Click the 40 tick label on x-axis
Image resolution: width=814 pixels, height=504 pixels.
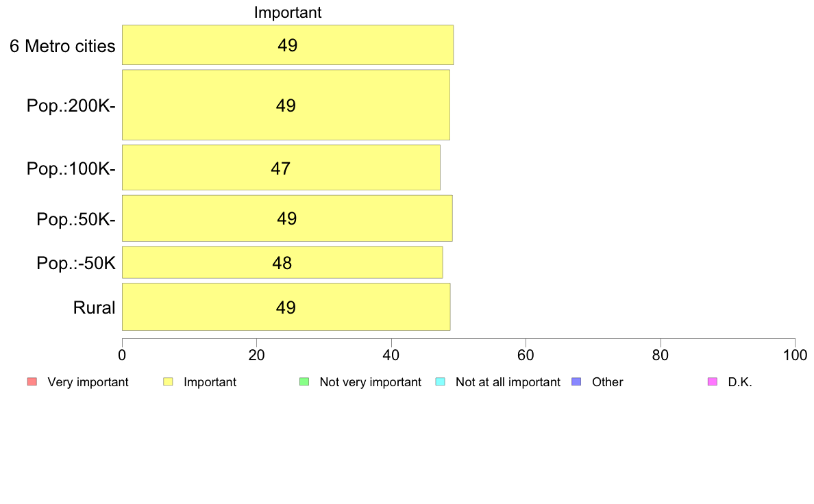(x=391, y=355)
